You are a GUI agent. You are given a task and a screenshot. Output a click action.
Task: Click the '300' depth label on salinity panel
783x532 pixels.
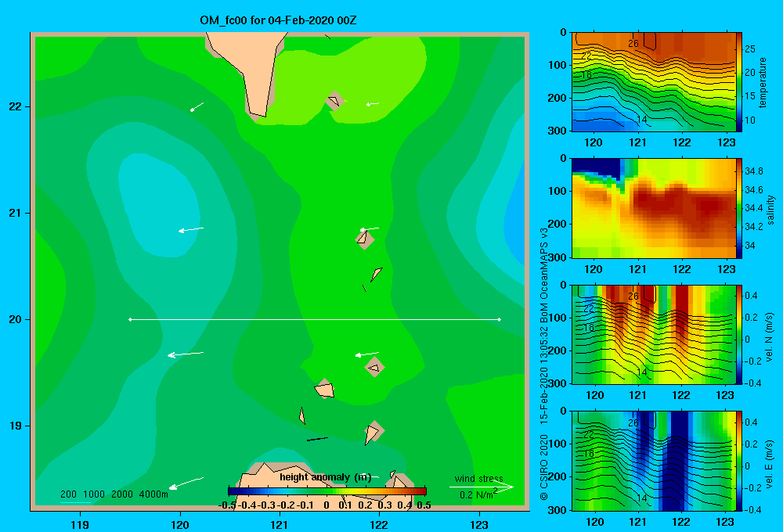click(x=559, y=257)
